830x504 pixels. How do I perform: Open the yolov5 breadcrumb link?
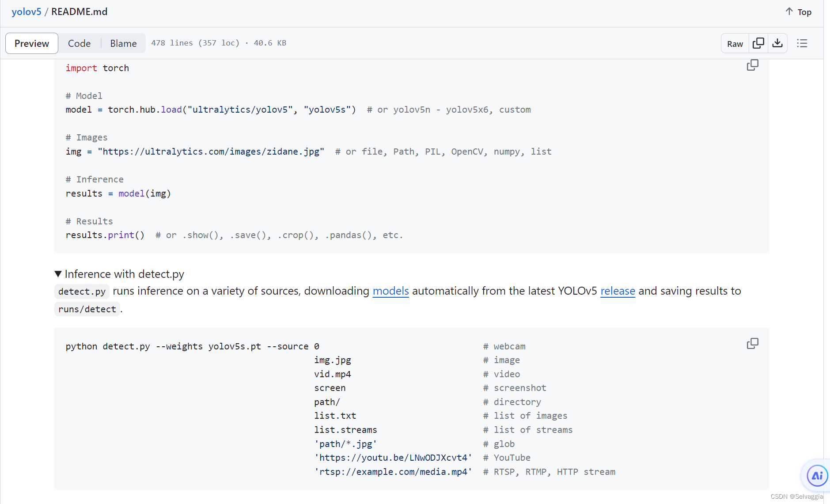click(x=27, y=11)
